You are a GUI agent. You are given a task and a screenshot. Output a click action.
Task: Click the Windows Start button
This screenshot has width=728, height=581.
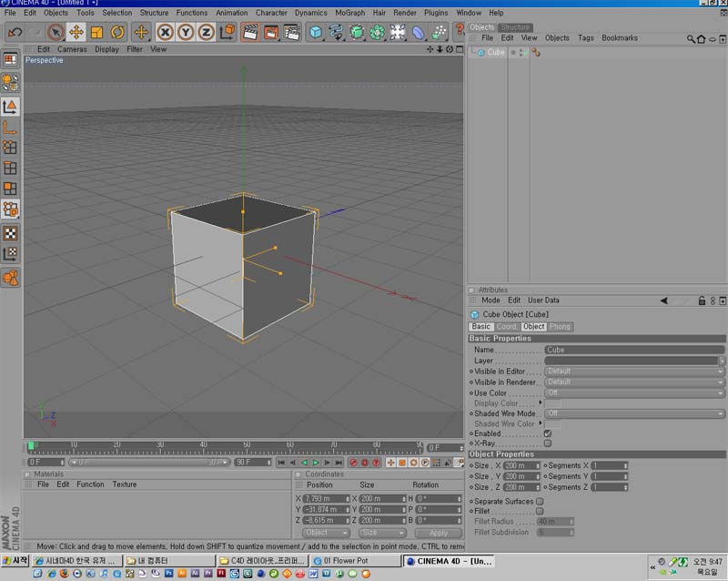pyautogui.click(x=15, y=561)
